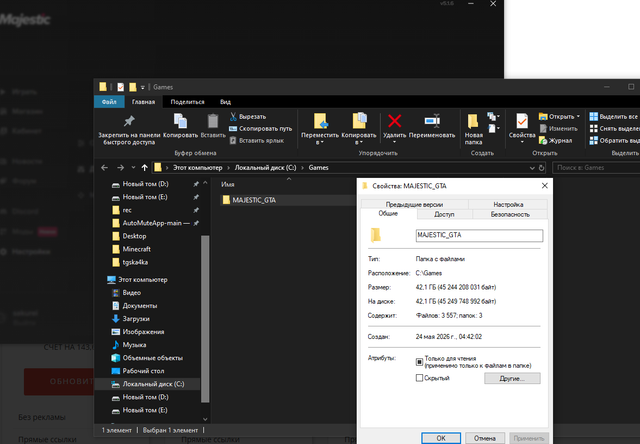Open Удалить dropdown arrow
The height and width of the screenshot is (444, 640).
click(394, 142)
